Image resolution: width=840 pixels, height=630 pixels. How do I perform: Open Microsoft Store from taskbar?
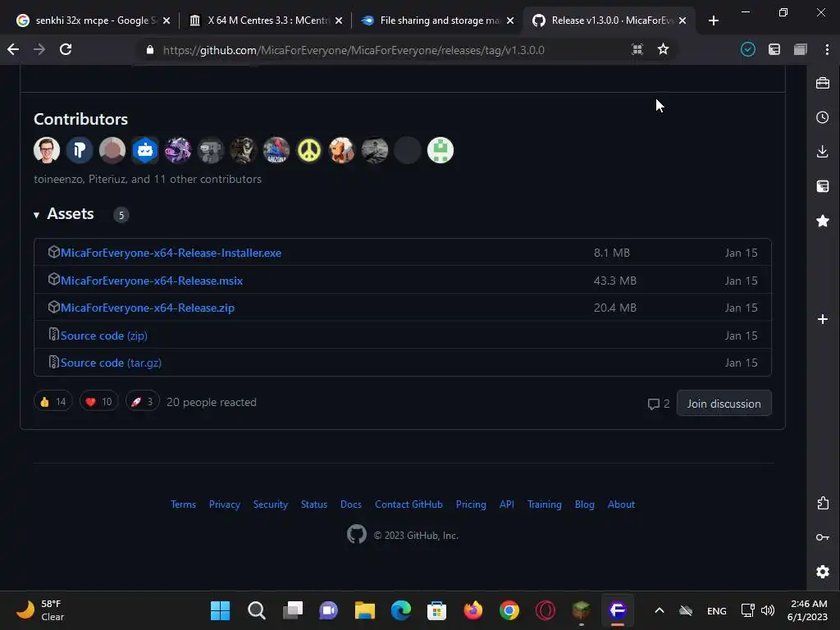(437, 610)
